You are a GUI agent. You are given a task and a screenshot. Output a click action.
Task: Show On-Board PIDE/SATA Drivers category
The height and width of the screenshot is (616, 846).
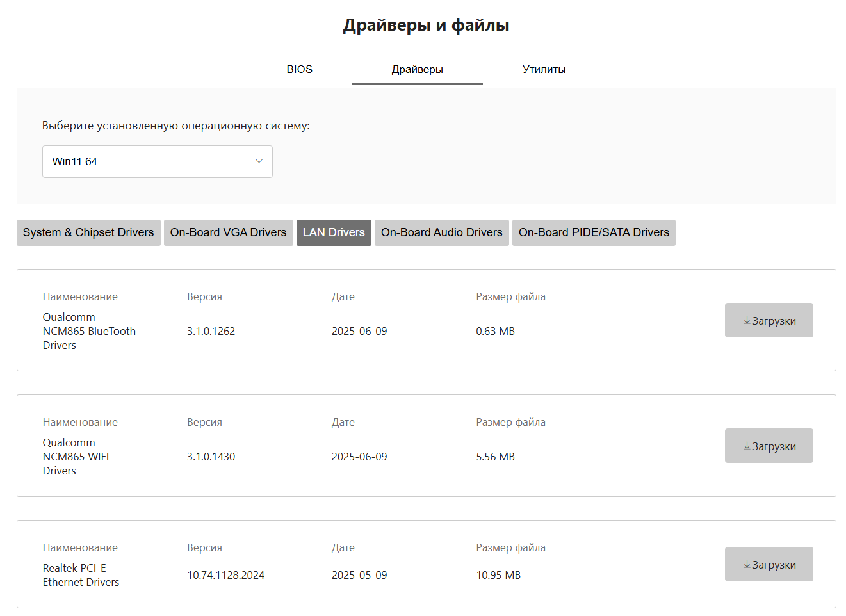[594, 232]
